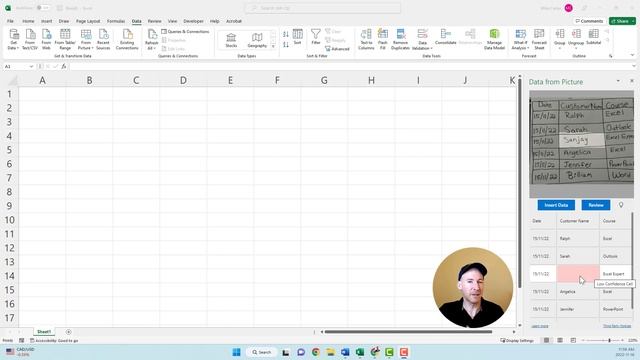640x360 pixels.
Task: Click the Insert Data button
Action: (x=556, y=205)
